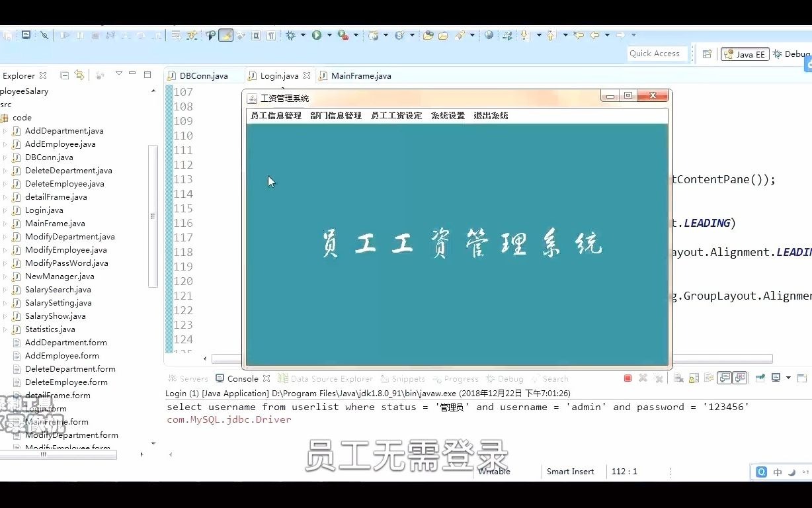
Task: Toggle Mark Occurrences highlighter icon
Action: (x=226, y=34)
